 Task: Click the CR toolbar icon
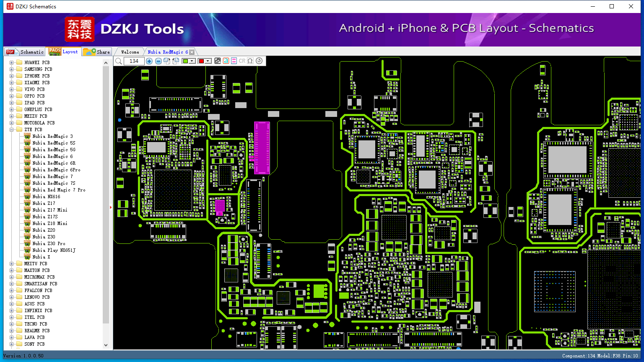[x=242, y=61]
